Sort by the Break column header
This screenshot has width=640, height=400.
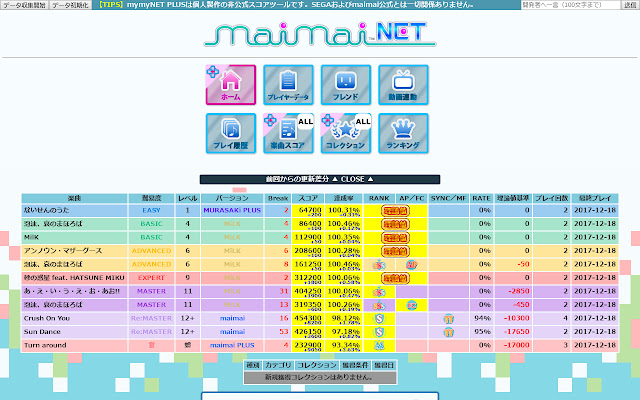(x=278, y=198)
